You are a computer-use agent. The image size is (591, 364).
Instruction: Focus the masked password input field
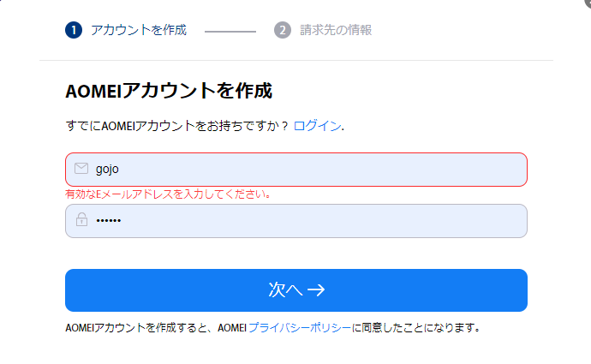(308, 220)
